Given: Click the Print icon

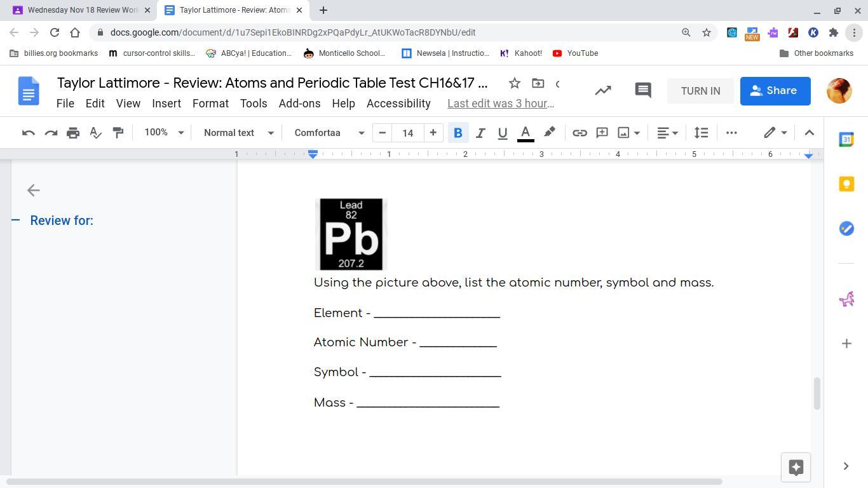Looking at the screenshot, I should click(x=73, y=133).
